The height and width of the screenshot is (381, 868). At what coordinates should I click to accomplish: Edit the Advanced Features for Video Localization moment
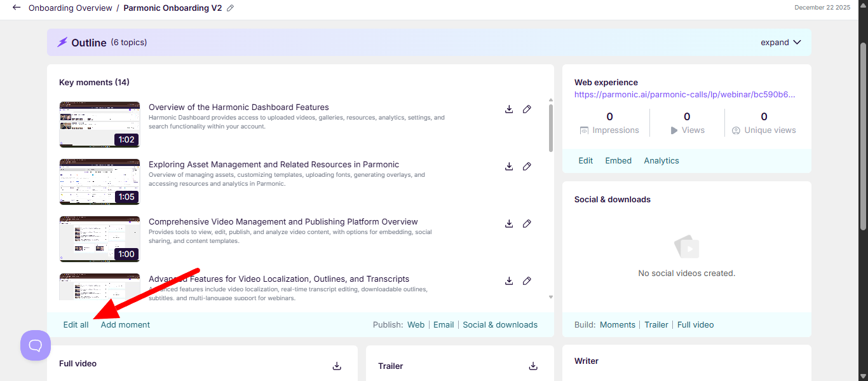527,281
